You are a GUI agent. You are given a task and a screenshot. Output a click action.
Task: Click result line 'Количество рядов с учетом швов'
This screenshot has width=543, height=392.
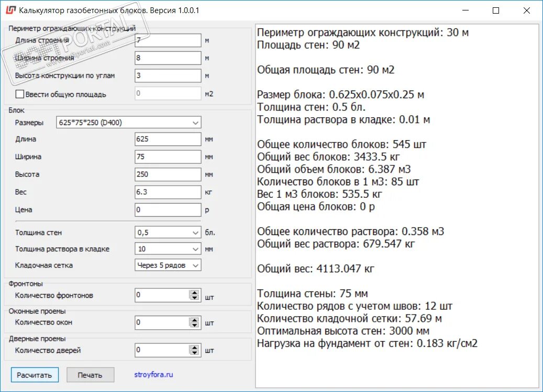pos(354,306)
